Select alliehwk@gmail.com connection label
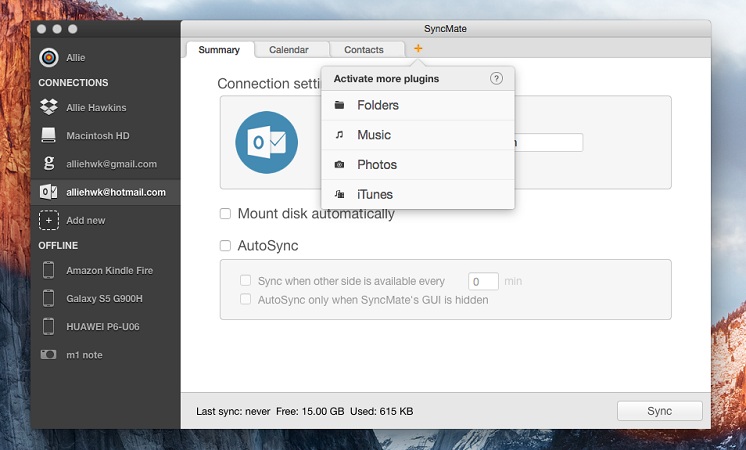 pyautogui.click(x=111, y=164)
